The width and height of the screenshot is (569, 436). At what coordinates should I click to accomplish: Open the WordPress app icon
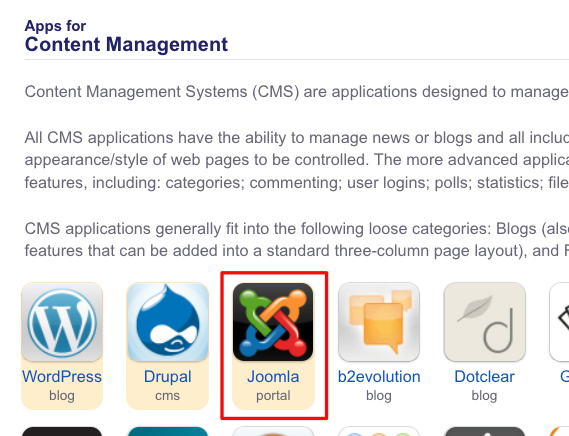click(x=62, y=322)
